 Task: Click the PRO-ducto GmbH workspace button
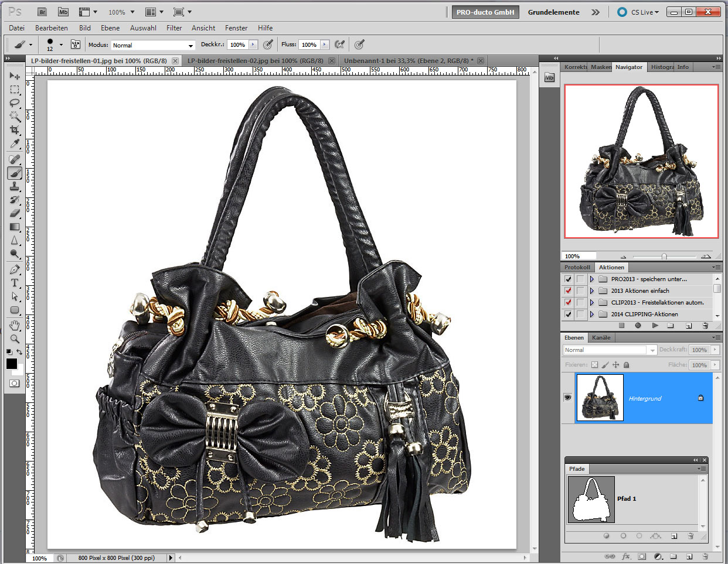tap(485, 12)
